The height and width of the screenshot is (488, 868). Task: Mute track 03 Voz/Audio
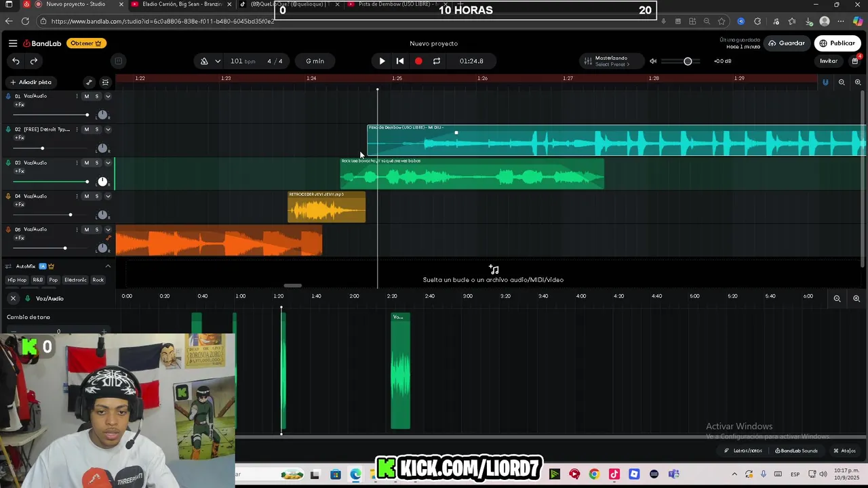(86, 163)
